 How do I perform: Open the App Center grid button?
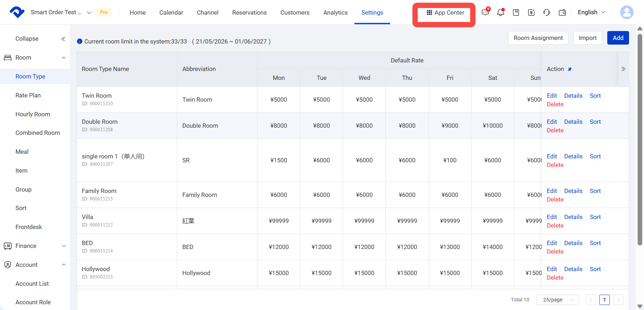[445, 13]
